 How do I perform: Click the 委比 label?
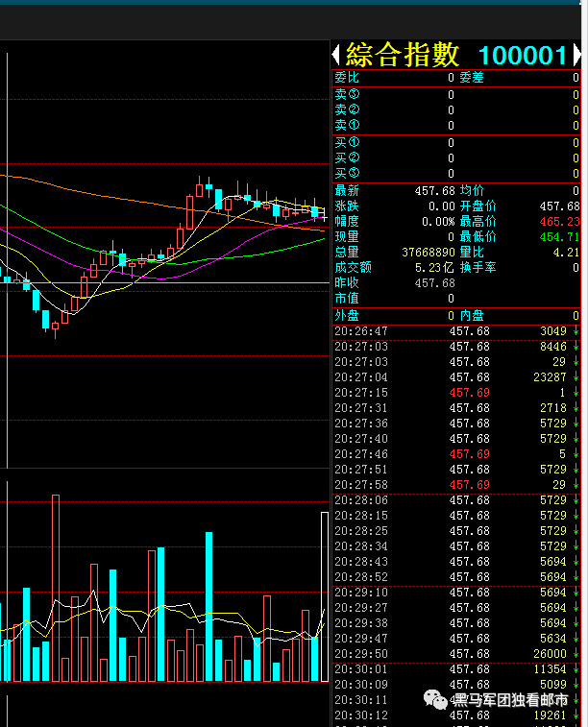[x=347, y=78]
